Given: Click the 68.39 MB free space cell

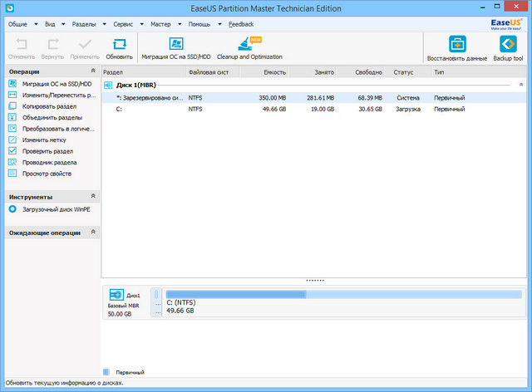Looking at the screenshot, I should [x=370, y=98].
